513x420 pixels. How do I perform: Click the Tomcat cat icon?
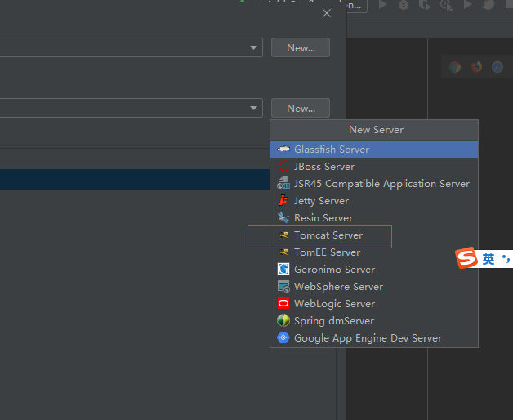[x=283, y=235]
